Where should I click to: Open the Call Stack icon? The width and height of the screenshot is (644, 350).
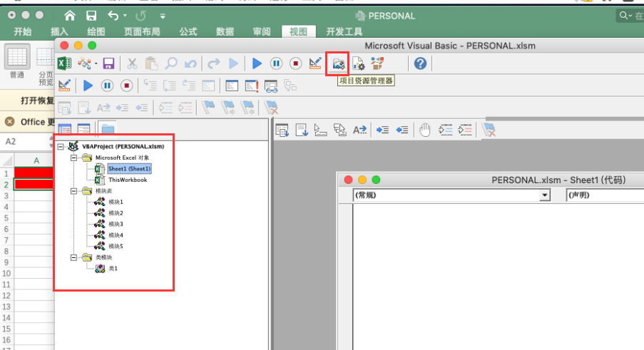tap(290, 86)
